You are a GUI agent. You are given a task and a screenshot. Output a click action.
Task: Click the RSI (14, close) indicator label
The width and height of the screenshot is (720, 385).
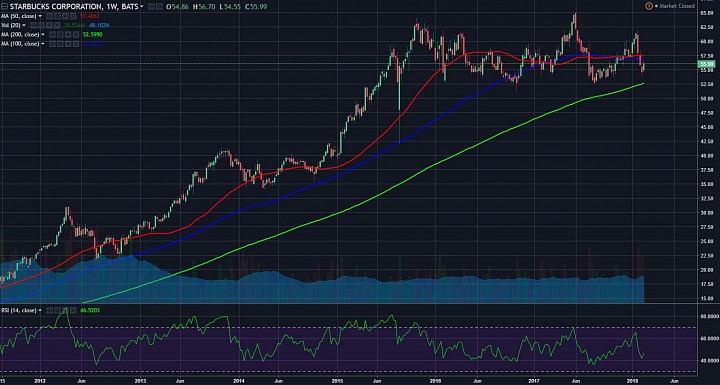(19, 310)
